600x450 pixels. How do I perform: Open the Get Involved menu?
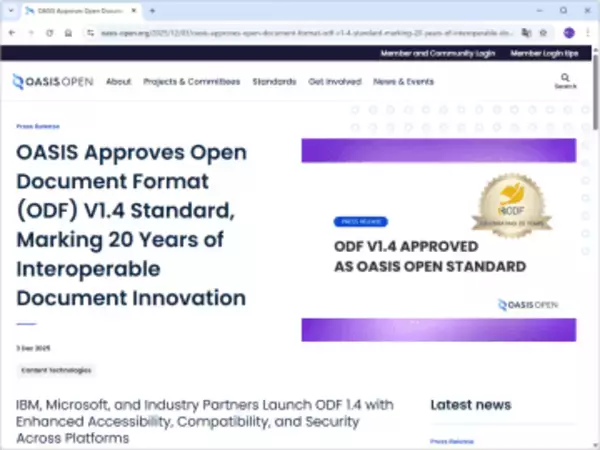click(x=335, y=82)
